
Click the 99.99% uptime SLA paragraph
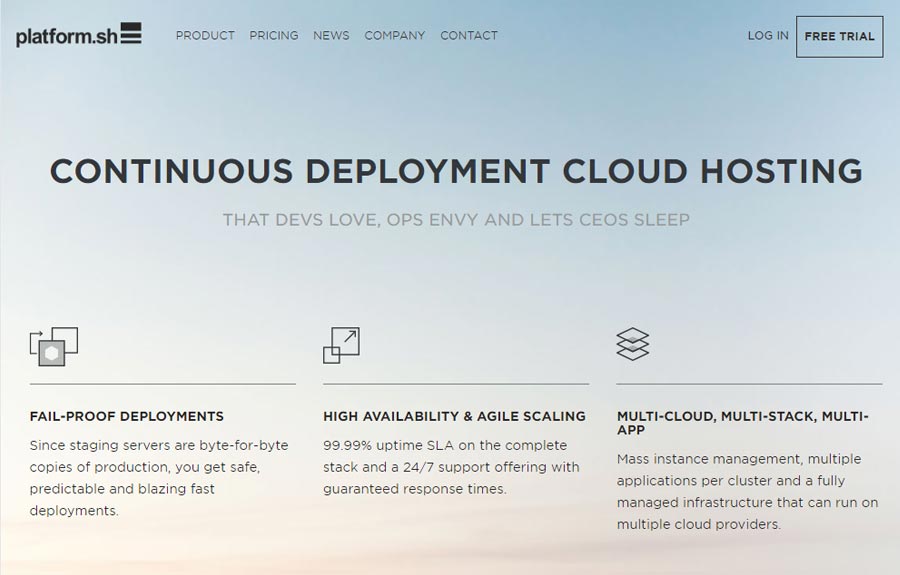click(x=451, y=467)
